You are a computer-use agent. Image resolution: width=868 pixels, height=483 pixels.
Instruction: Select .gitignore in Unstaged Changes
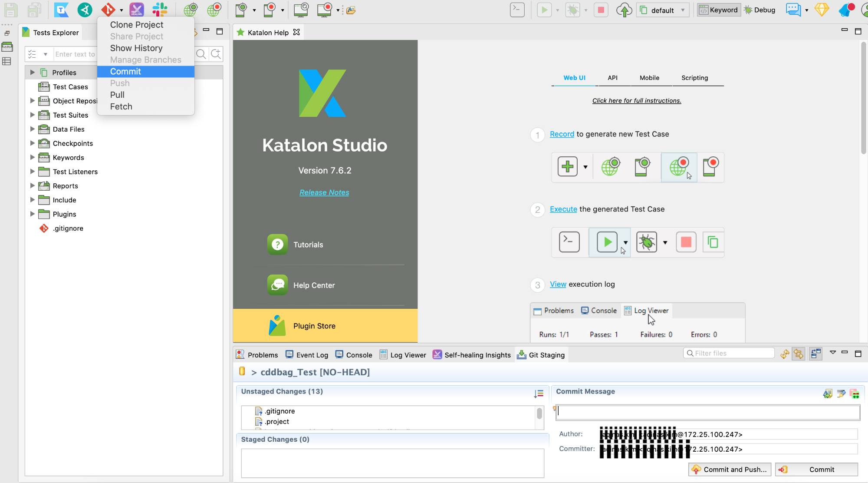click(x=279, y=411)
